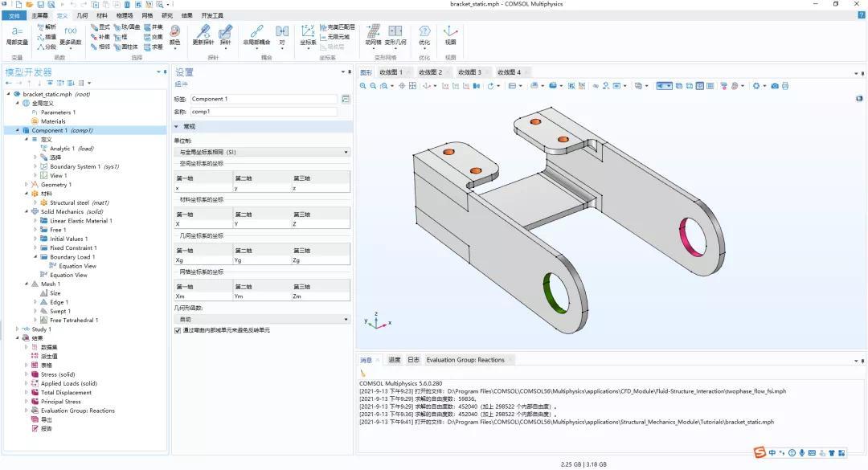Select Free Tetrahedral 1 mesh node
The width and height of the screenshot is (868, 470).
coord(74,320)
